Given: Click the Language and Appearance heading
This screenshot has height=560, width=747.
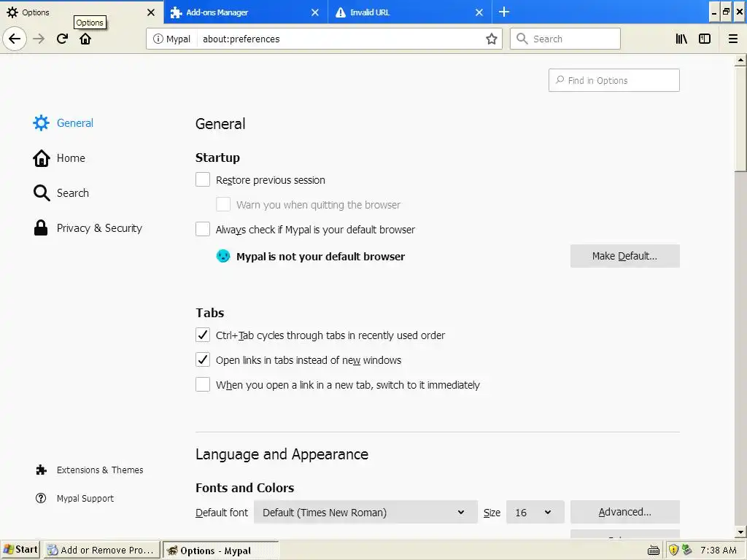Looking at the screenshot, I should [282, 454].
